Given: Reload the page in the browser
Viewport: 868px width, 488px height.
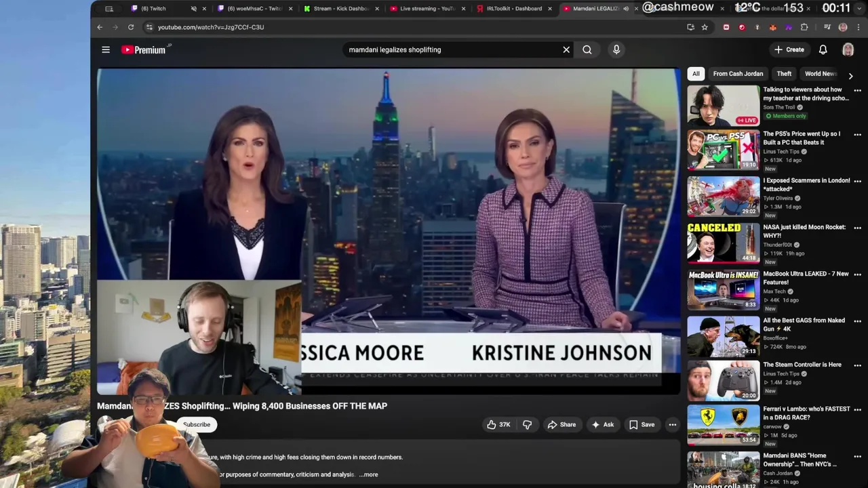Looking at the screenshot, I should (131, 27).
